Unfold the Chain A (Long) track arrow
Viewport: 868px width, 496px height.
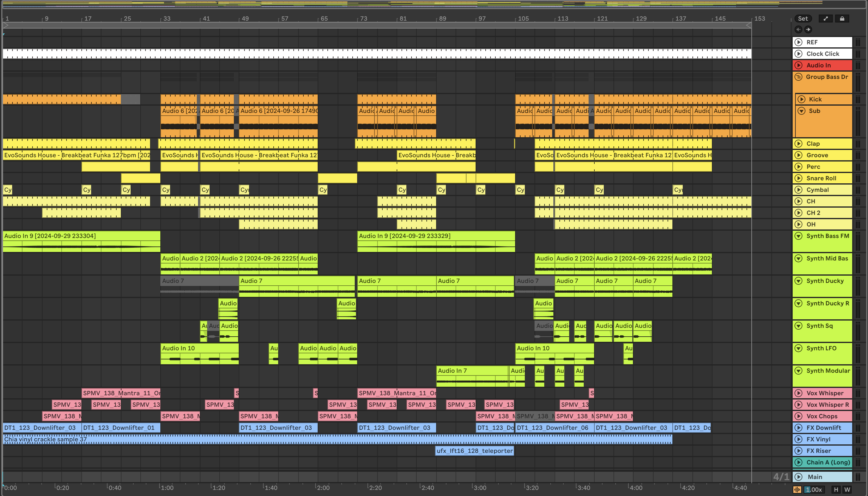pos(798,463)
